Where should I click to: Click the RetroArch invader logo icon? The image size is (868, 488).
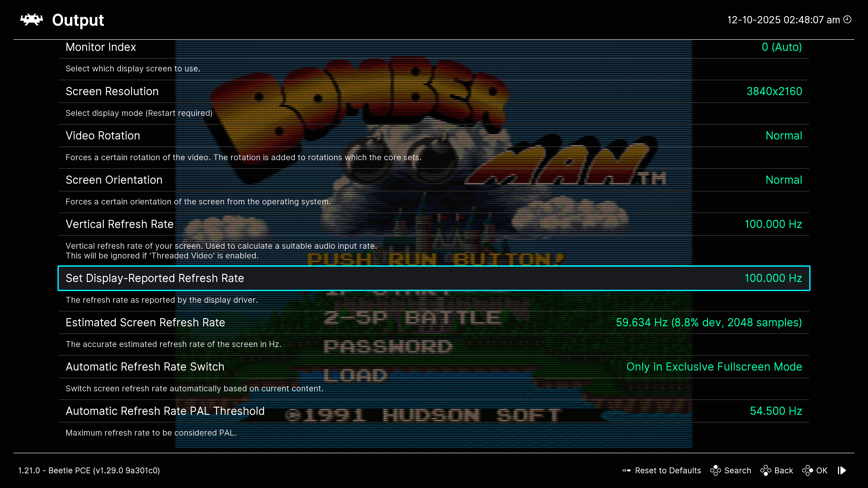click(x=31, y=20)
